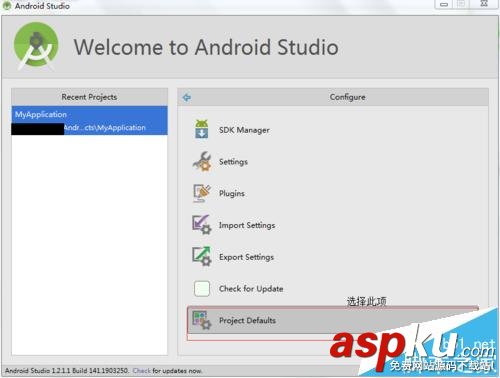Image resolution: width=500 pixels, height=378 pixels.
Task: Choose Import Settings
Action: coord(247,225)
